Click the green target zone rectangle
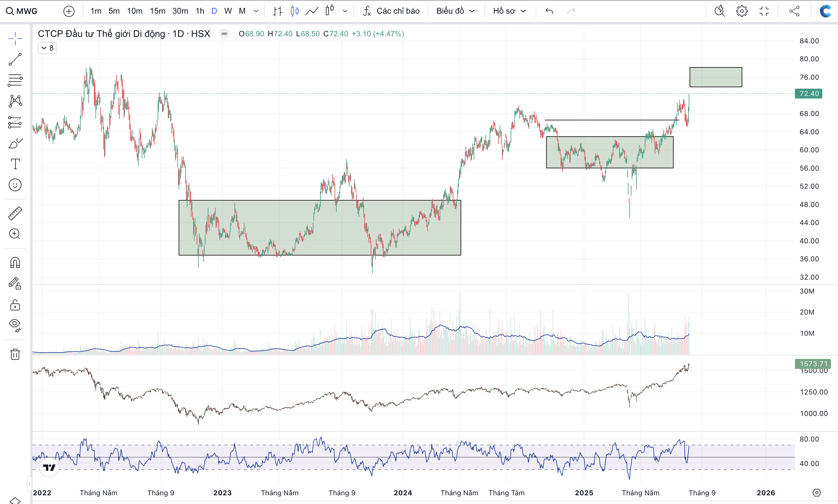This screenshot has width=838, height=504. pyautogui.click(x=716, y=77)
